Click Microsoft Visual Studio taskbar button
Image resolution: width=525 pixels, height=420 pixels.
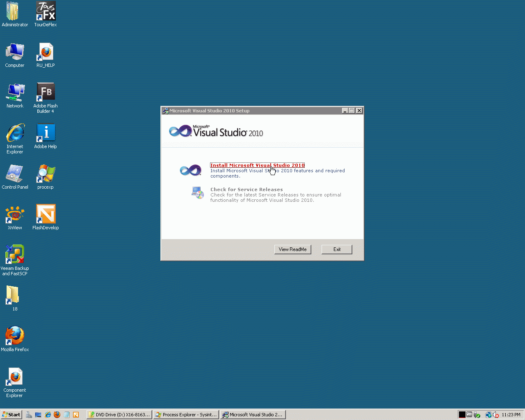[x=253, y=415]
